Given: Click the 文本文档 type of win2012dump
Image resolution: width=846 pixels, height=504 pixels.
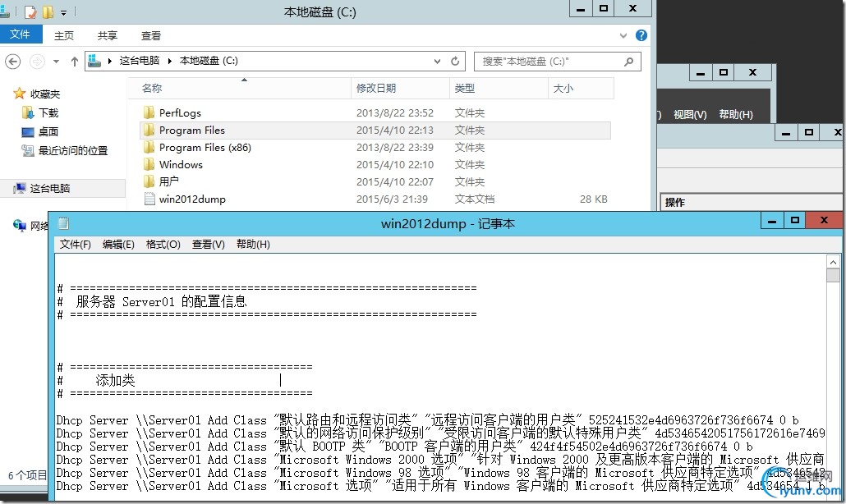Looking at the screenshot, I should click(474, 199).
